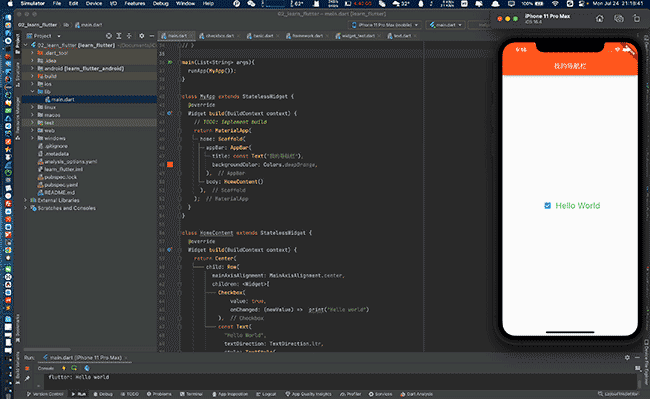Screen dimensions: 650x399
Task: Click the stop icon in Run panel
Action: pyautogui.click(x=27, y=368)
